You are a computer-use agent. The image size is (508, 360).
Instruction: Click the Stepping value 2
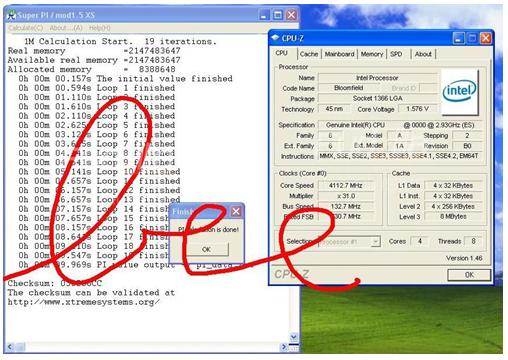click(467, 135)
